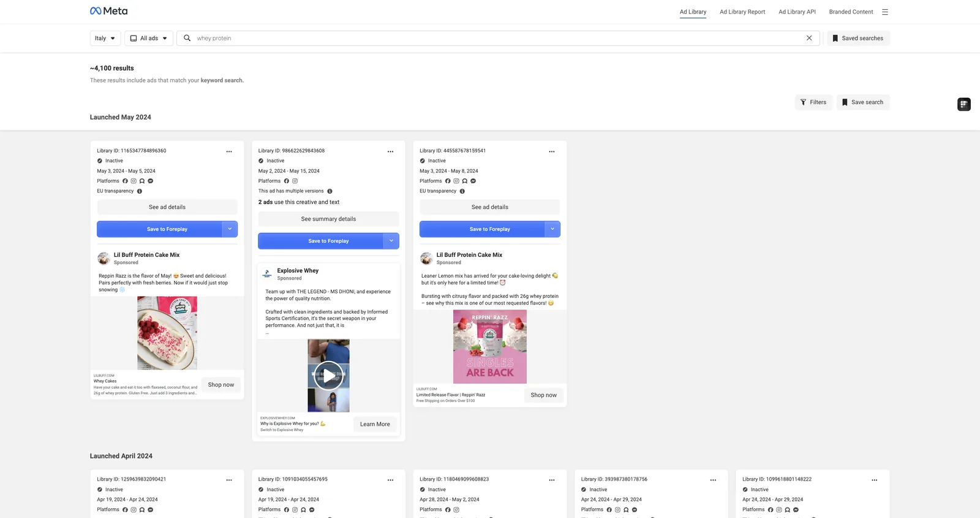Open options menu for ad 986622629843608

(x=390, y=151)
